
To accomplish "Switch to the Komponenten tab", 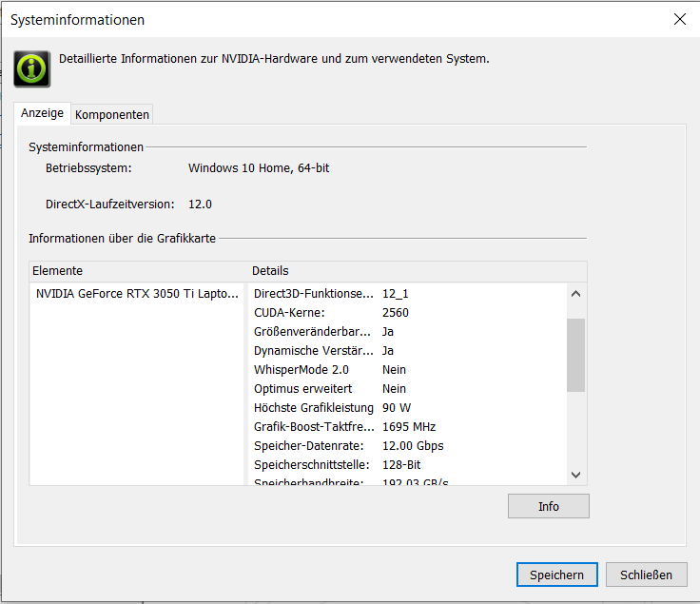I will click(112, 114).
